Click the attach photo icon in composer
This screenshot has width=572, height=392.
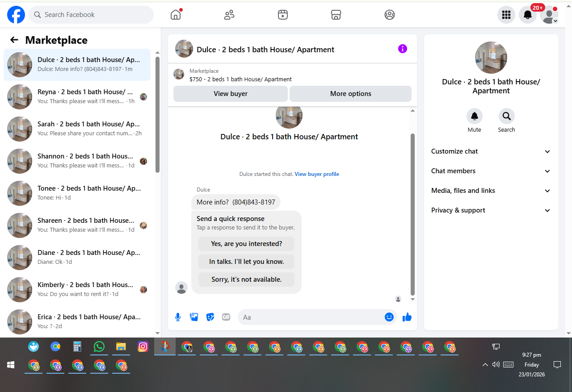point(194,317)
